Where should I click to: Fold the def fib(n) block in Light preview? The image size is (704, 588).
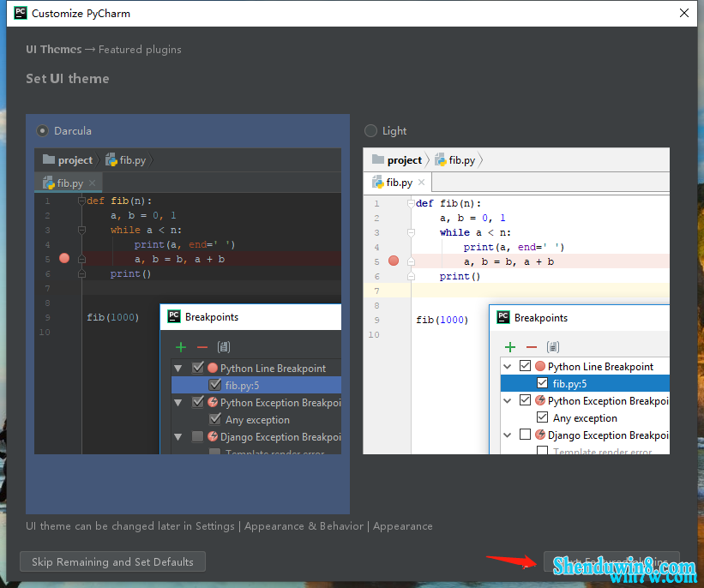[x=411, y=203]
